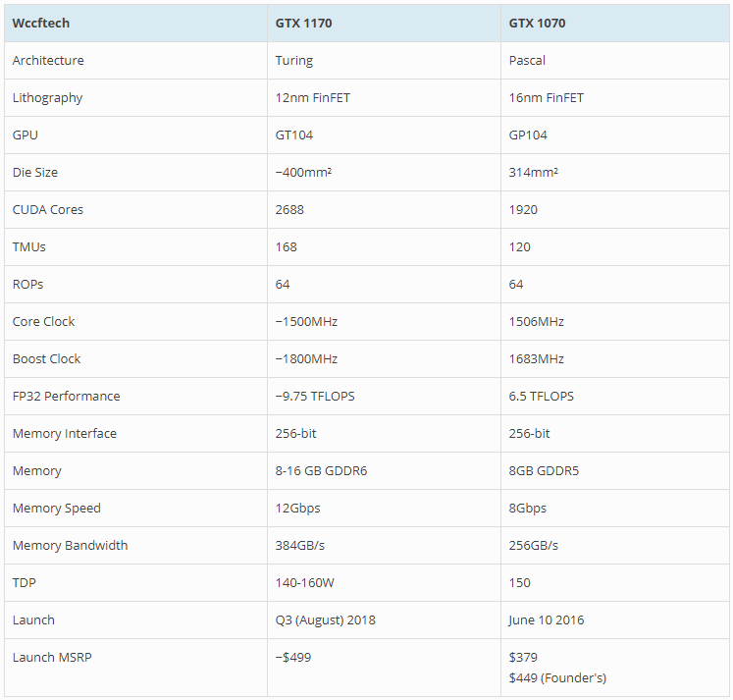
Task: Click the GT104 GPU cell
Action: click(294, 135)
